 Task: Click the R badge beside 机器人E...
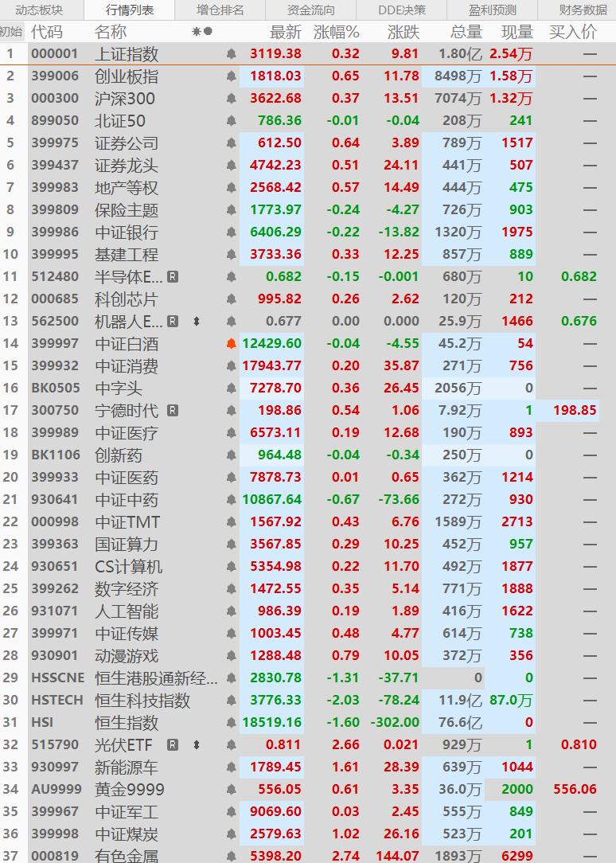[173, 322]
